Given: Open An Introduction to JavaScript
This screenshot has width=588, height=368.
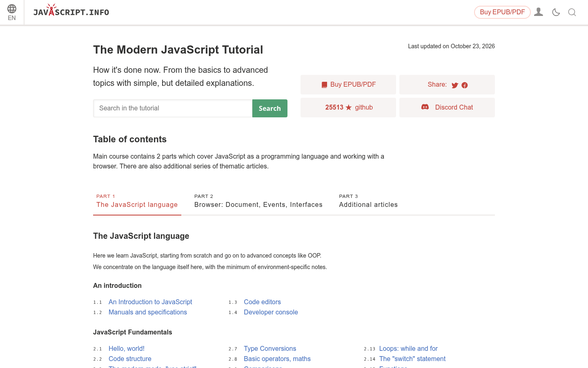Looking at the screenshot, I should pos(150,302).
